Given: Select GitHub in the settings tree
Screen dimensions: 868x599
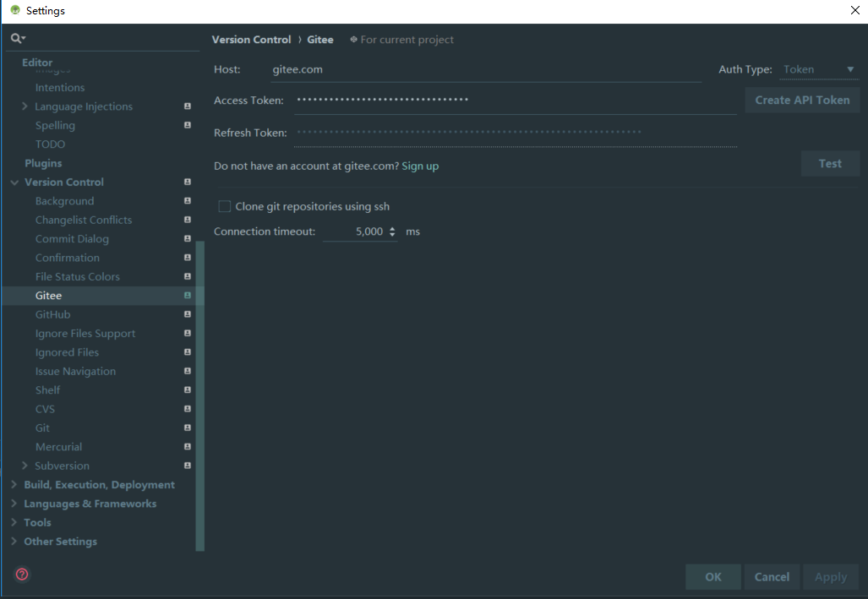Looking at the screenshot, I should [53, 314].
